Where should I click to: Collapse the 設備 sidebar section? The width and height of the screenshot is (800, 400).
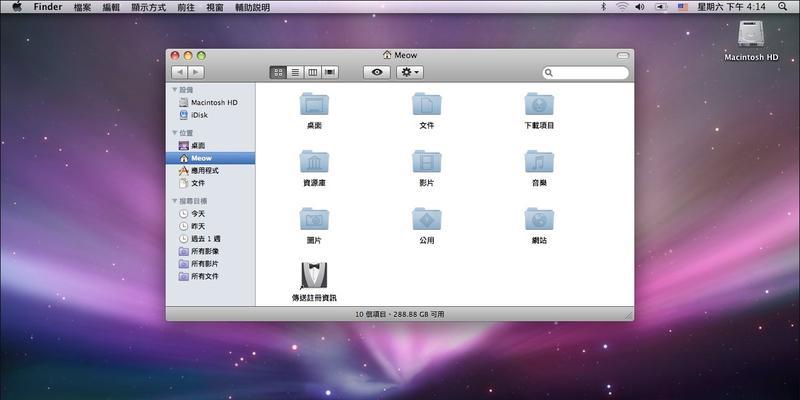174,90
